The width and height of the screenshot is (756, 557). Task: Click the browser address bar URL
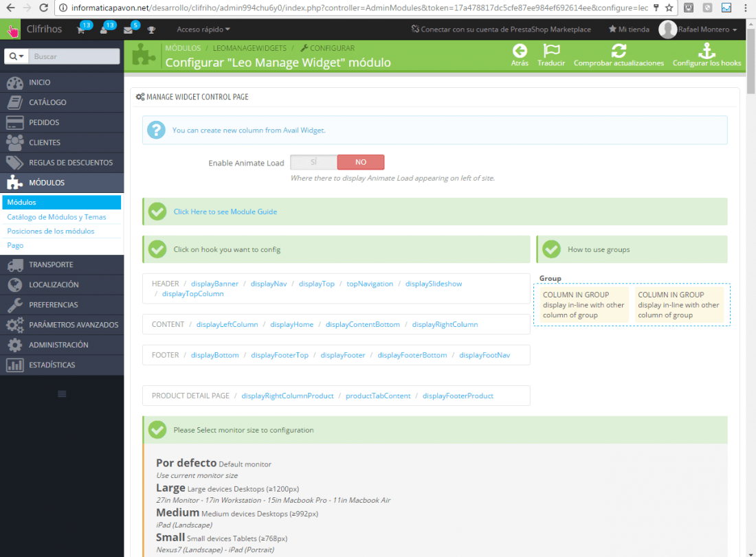pos(359,8)
